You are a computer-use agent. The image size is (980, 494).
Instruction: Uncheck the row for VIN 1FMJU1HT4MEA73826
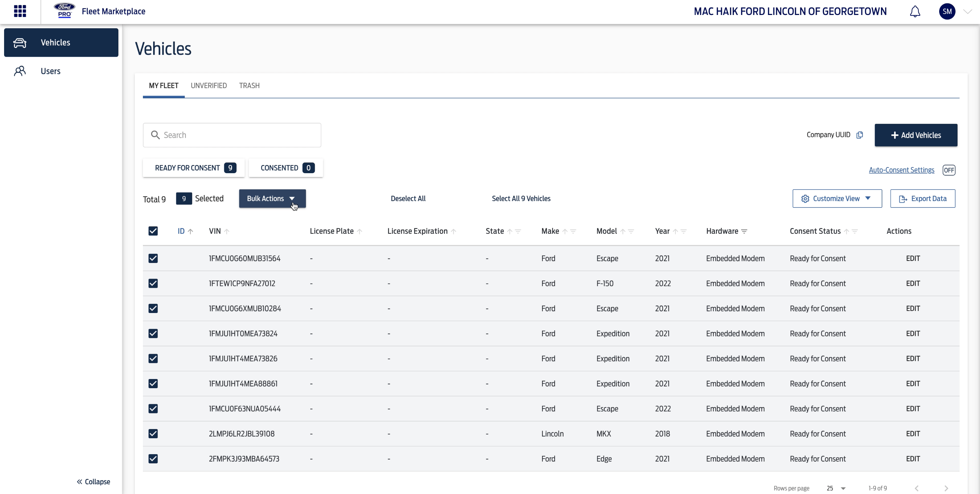click(153, 359)
